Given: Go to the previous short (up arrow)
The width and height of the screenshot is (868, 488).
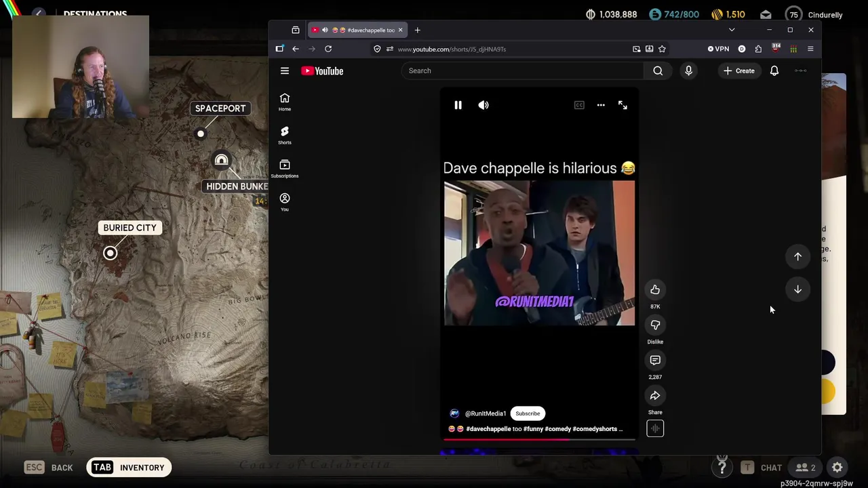Looking at the screenshot, I should point(798,257).
